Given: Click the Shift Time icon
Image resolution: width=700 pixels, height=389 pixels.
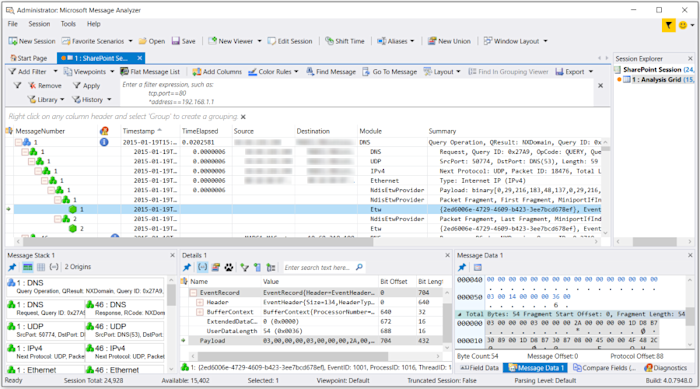Looking at the screenshot, I should (x=329, y=41).
